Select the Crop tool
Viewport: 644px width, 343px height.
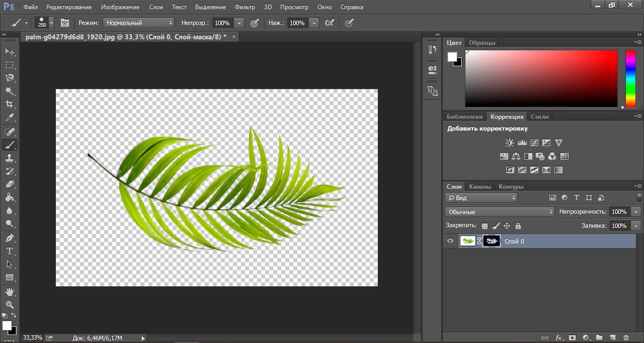pos(9,104)
